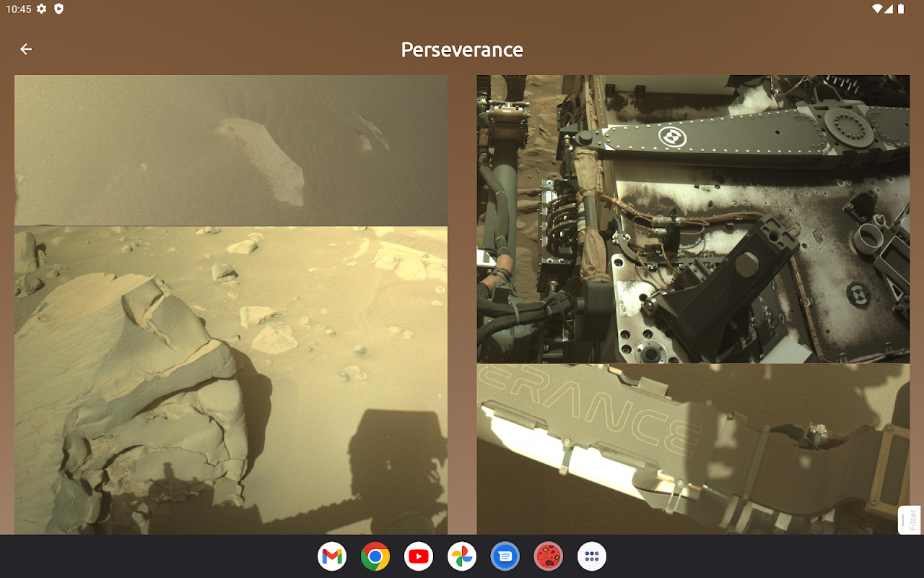Open the rover arm nameplate photo
This screenshot has height=578, width=924.
coord(693,449)
